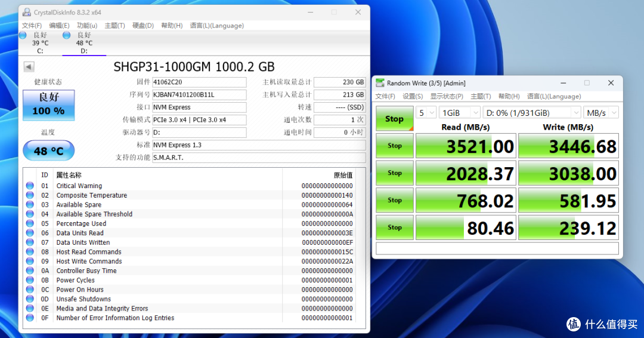Screen dimensions: 644x338
Task: Open 主题(T) menu in CrystalDiskMark
Action: coord(481,96)
